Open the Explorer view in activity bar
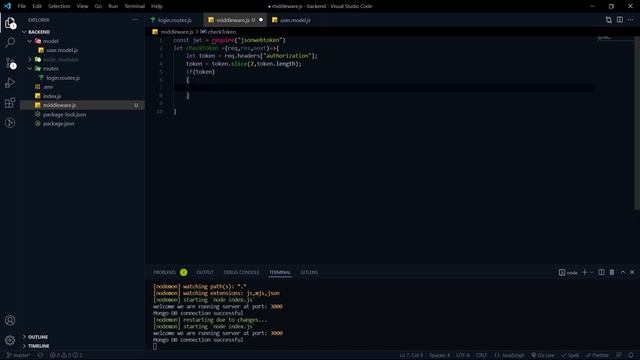640x360 pixels. 10,23
